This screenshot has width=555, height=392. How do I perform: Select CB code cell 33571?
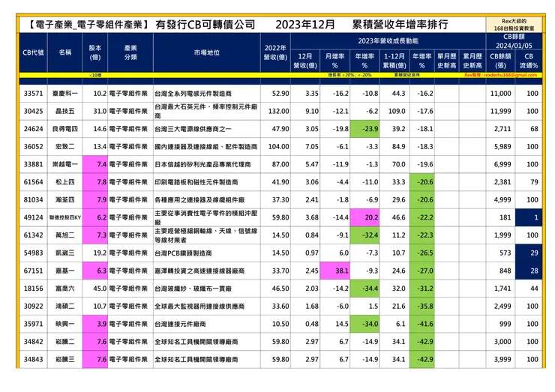point(33,94)
